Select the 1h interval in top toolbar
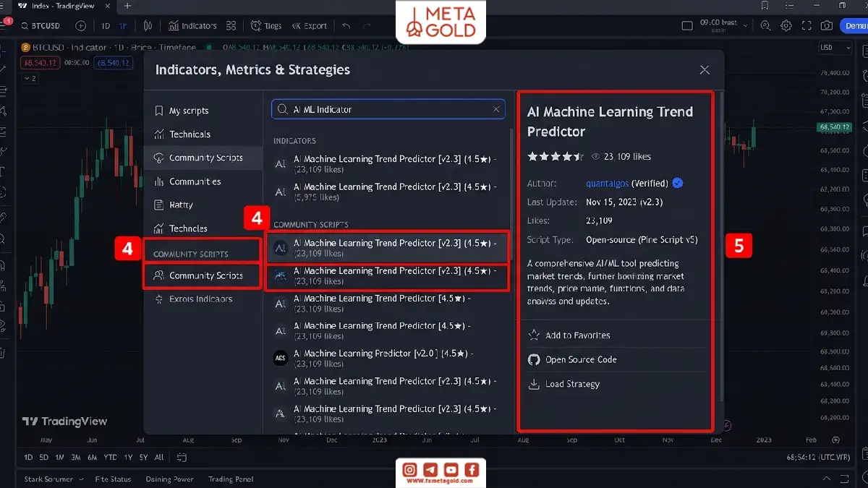Screen dimensions: 868x488 pos(123,26)
